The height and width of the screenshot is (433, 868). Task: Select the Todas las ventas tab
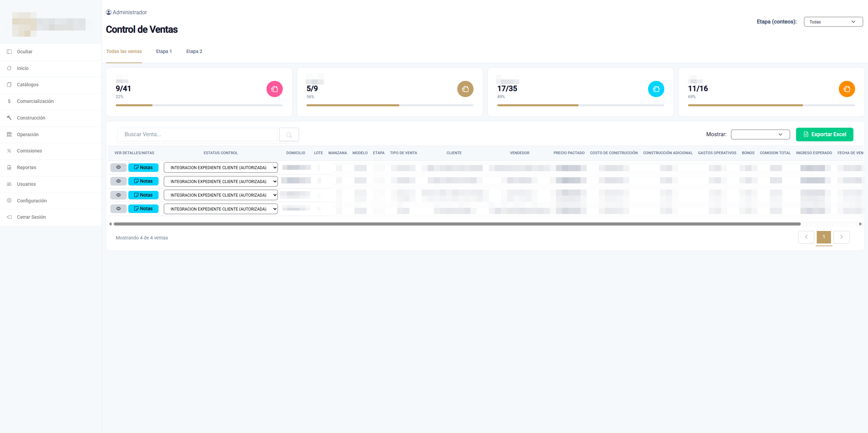(x=124, y=52)
